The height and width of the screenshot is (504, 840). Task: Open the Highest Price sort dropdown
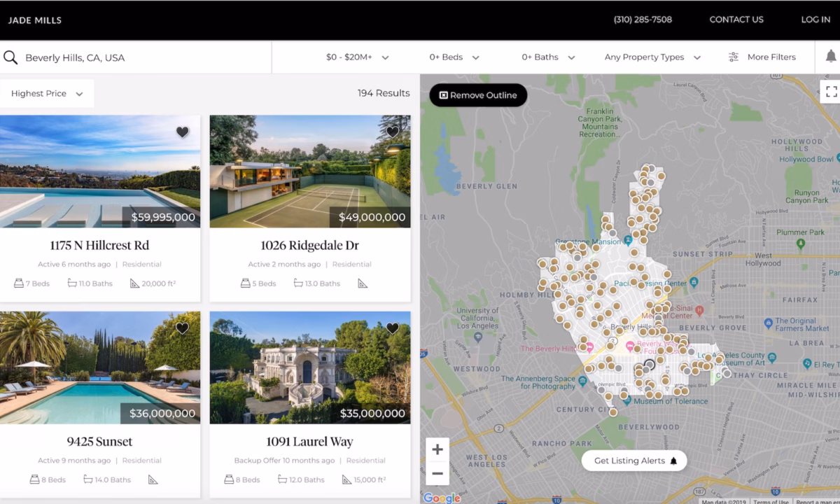click(47, 93)
